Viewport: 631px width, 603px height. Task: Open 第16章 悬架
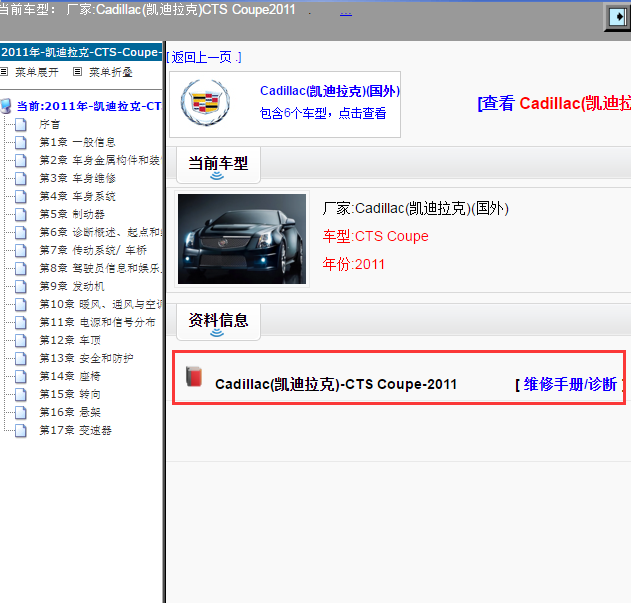pyautogui.click(x=70, y=412)
